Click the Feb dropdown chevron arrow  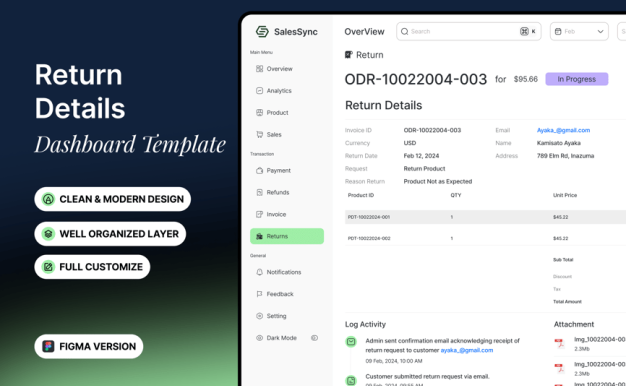pyautogui.click(x=600, y=32)
